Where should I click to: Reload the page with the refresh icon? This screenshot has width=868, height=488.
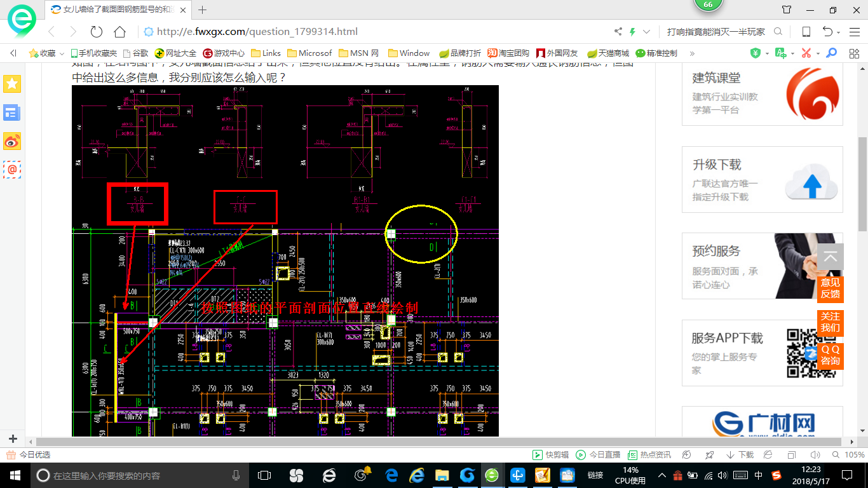[97, 32]
